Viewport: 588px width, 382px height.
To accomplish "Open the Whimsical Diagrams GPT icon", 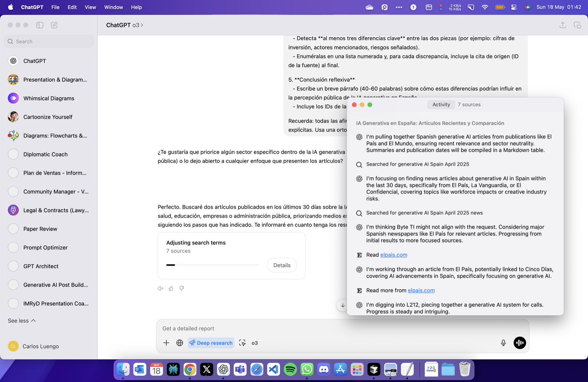I will pos(13,98).
